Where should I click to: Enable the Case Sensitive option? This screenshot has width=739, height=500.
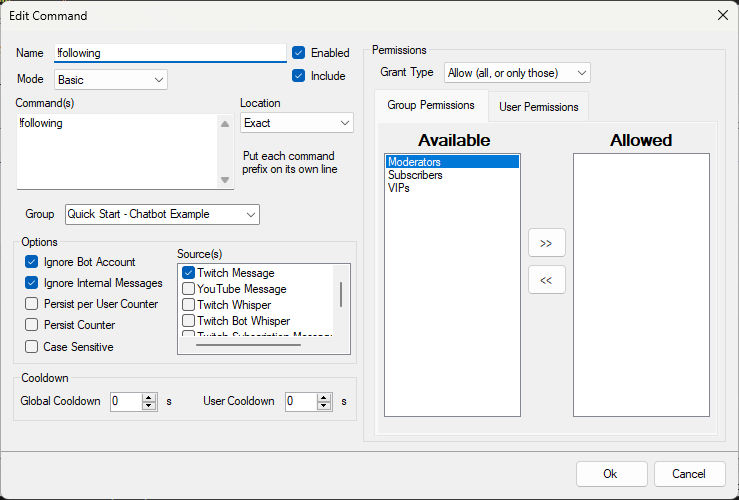point(33,347)
